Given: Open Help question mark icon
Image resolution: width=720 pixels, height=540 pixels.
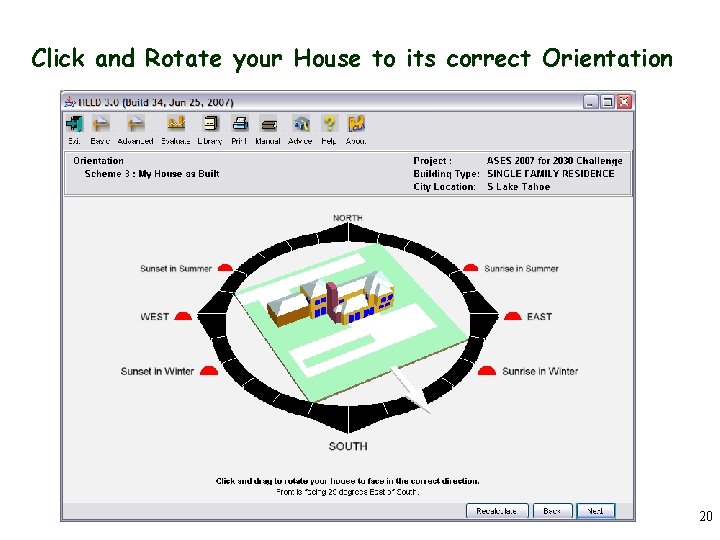Looking at the screenshot, I should coord(329,123).
